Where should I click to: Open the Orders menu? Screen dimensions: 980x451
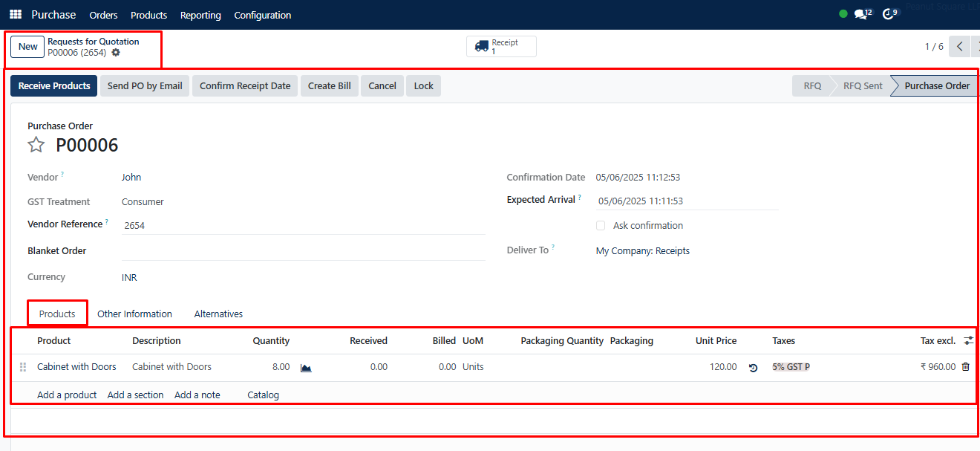point(103,15)
